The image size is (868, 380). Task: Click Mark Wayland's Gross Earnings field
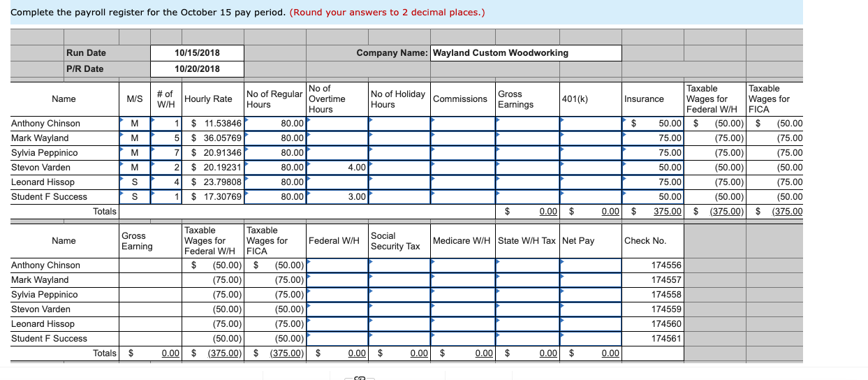click(527, 138)
